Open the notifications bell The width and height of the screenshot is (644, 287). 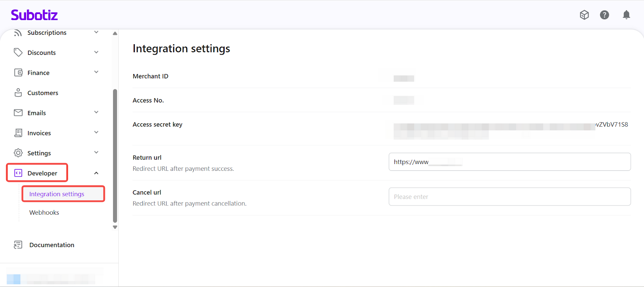tap(626, 15)
